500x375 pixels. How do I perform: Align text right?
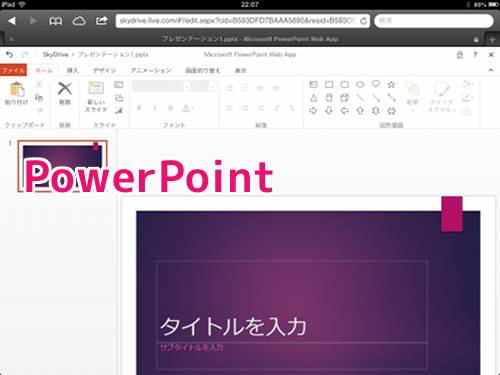pos(261,108)
